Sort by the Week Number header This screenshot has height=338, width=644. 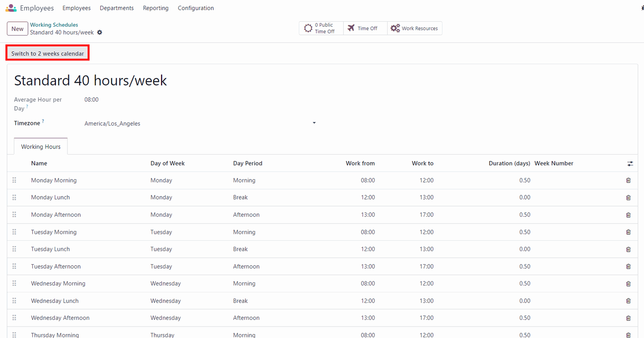(x=554, y=163)
